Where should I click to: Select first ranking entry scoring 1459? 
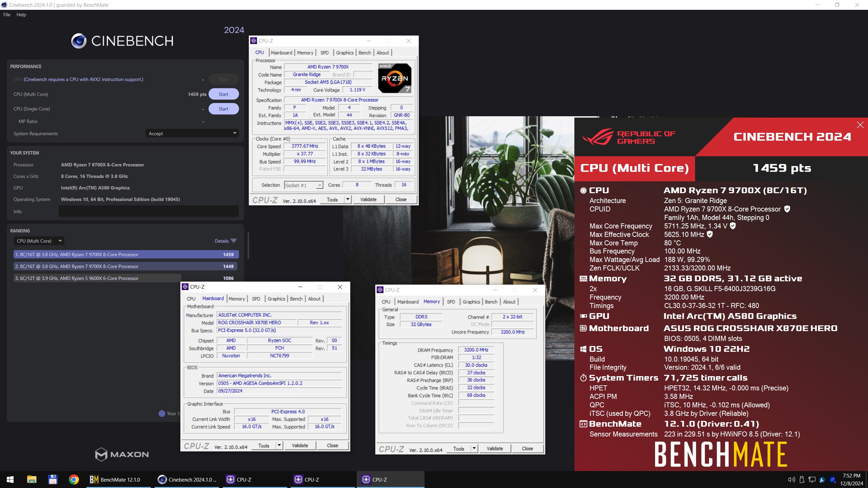(x=126, y=255)
